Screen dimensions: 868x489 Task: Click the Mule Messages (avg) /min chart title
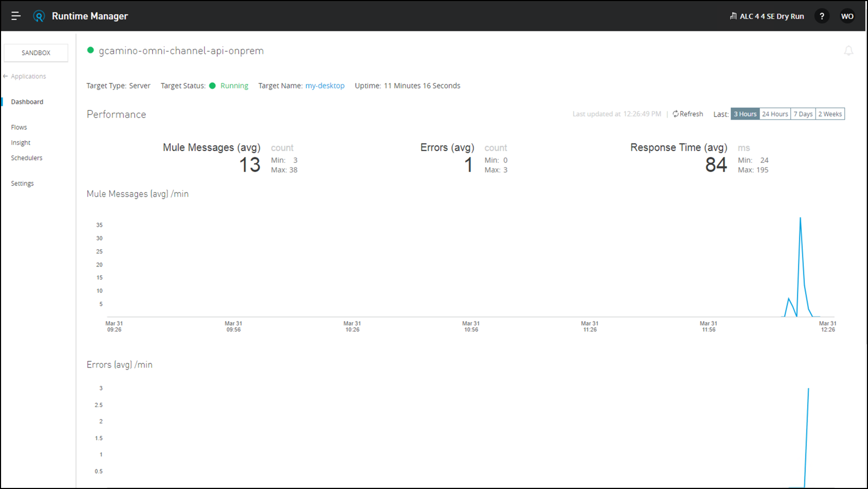click(x=137, y=194)
